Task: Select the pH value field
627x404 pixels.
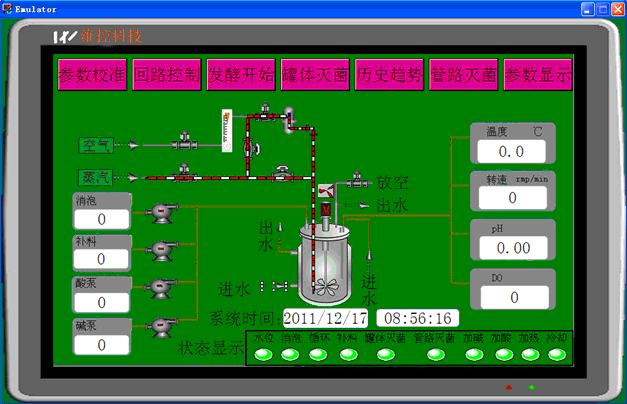Action: point(514,248)
